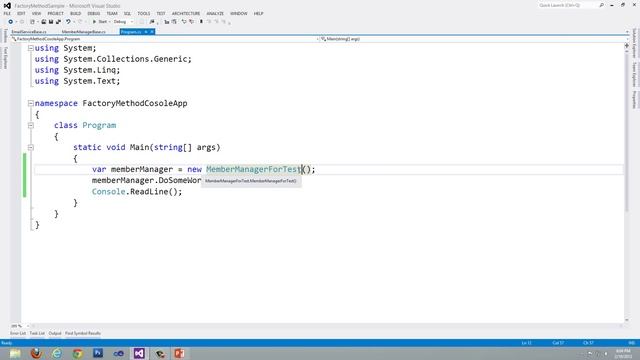This screenshot has height=360, width=640.
Task: Open the EDIT menu
Action: coord(21,13)
